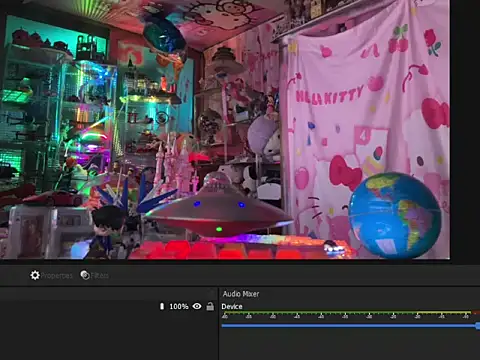480x360 pixels.
Task: Select the Device audio channel label
Action: click(232, 306)
